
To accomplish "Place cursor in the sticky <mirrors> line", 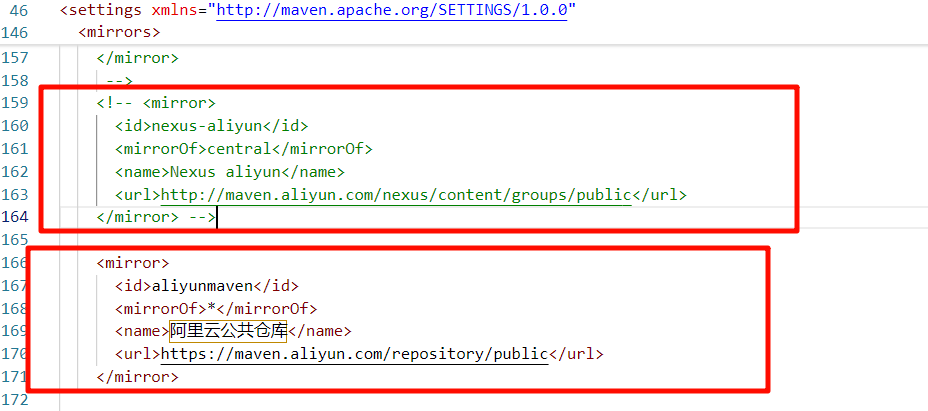I will coord(119,32).
